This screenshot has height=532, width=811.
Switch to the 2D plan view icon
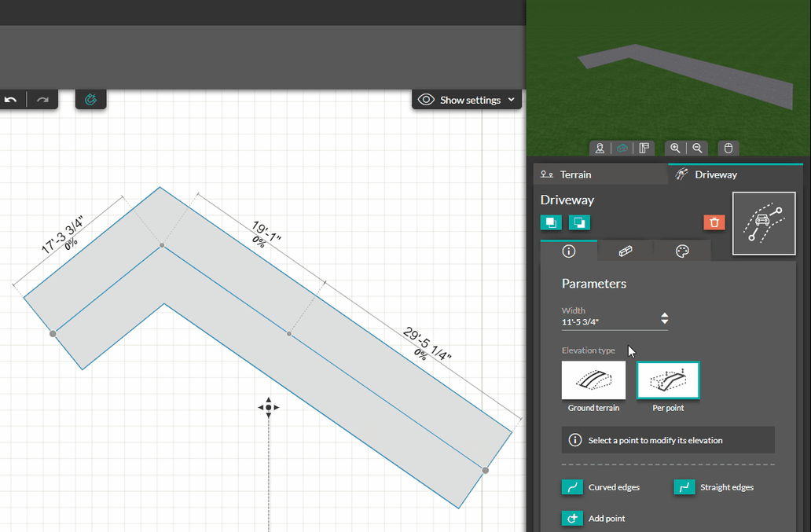pos(644,148)
